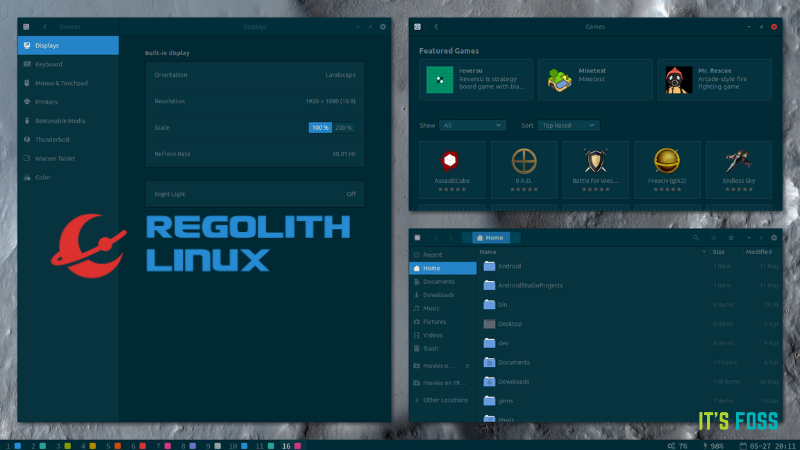Select the dev folder
Image resolution: width=800 pixels, height=450 pixels.
tap(630, 343)
